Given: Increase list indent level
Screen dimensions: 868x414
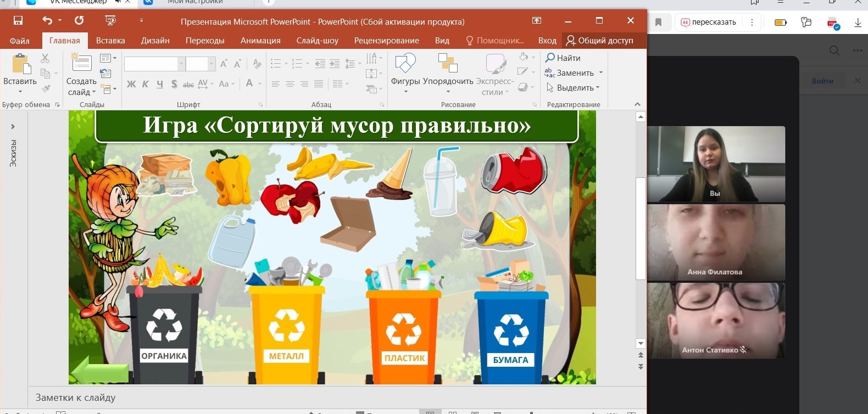Looking at the screenshot, I should tap(335, 64).
